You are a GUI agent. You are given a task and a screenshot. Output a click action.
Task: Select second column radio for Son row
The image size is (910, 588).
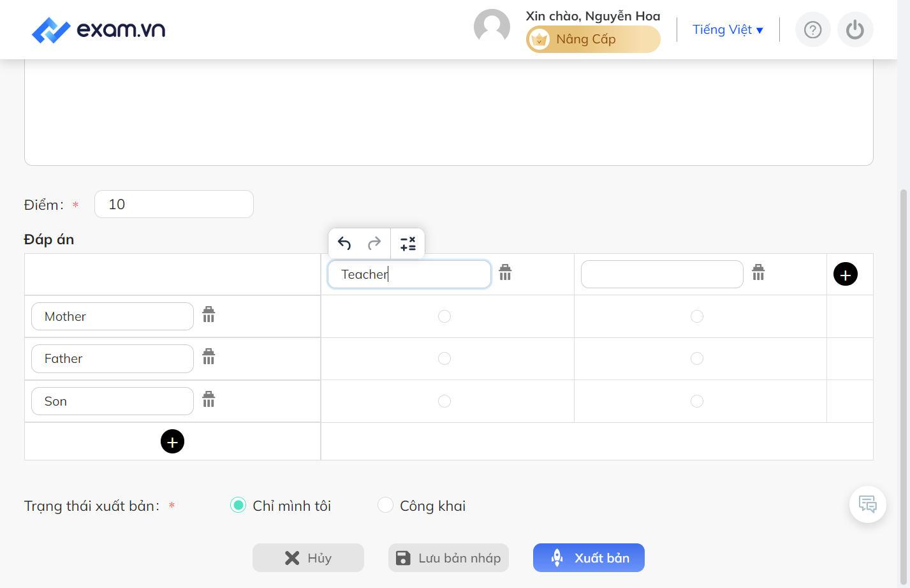pos(697,401)
